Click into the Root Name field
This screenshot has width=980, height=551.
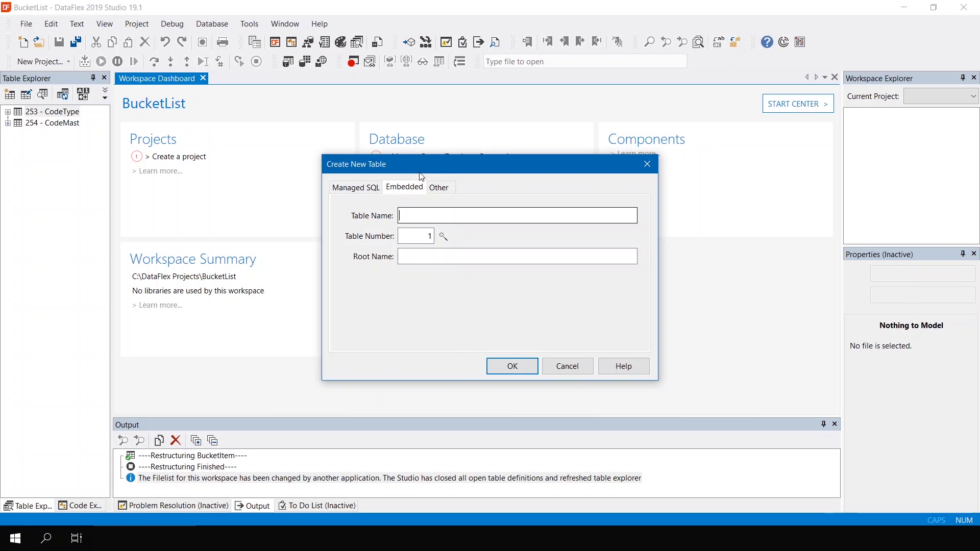tap(517, 256)
